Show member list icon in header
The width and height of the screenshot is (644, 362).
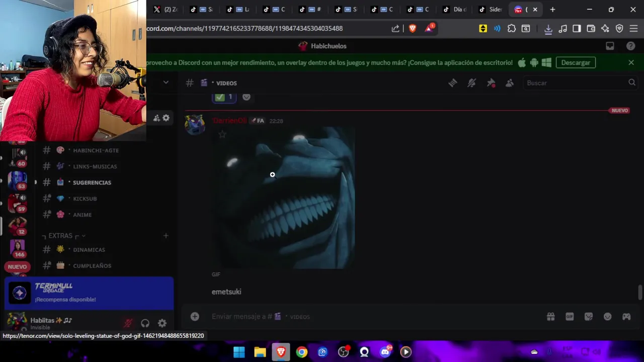coord(510,83)
